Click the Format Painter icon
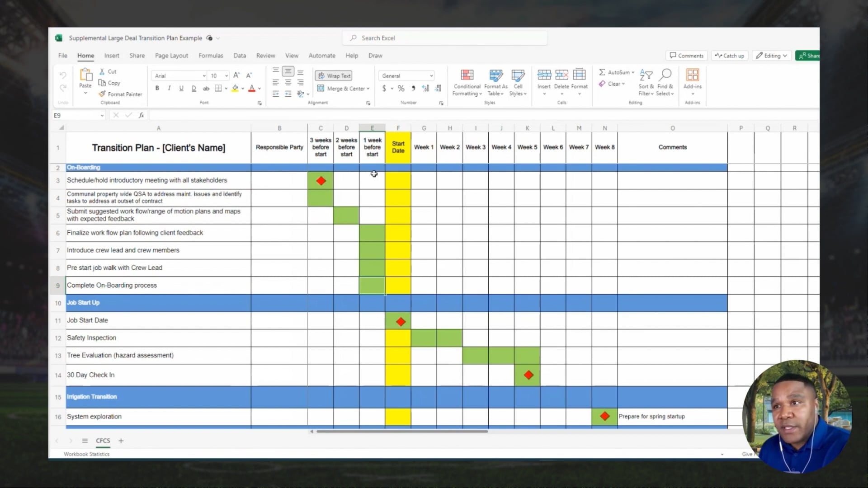 (103, 94)
